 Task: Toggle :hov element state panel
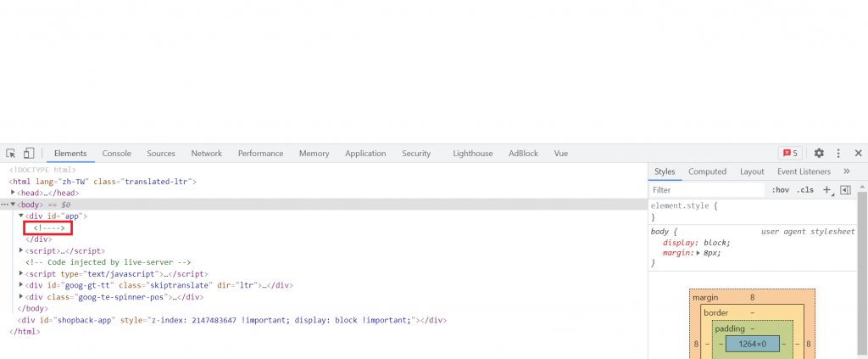(x=780, y=190)
